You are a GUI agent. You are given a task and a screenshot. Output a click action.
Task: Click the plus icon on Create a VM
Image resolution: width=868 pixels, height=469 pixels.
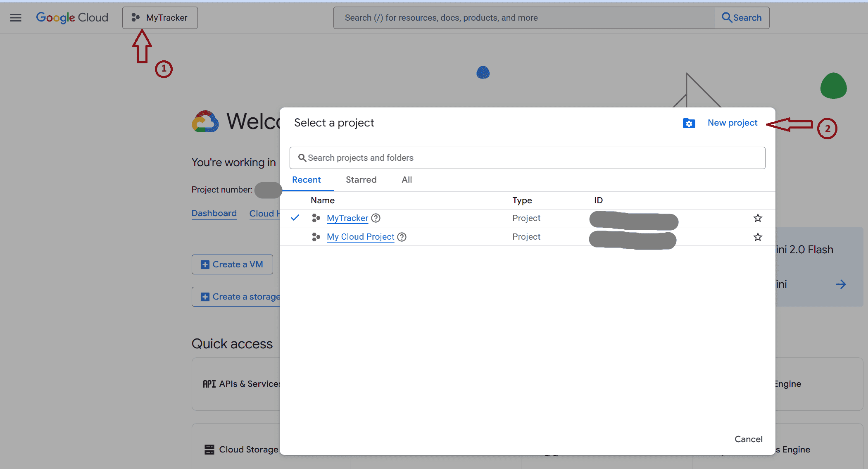[205, 265]
